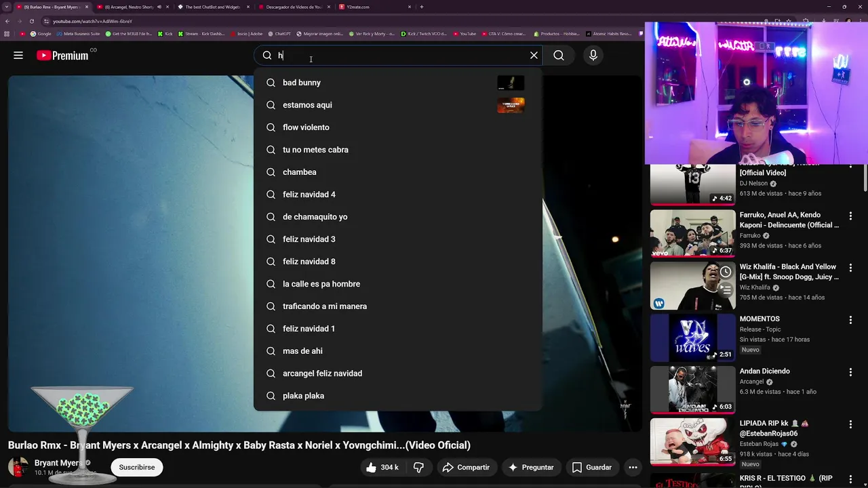This screenshot has height=488, width=868.
Task: Open Esteban Rojas channel name
Action: 759,445
